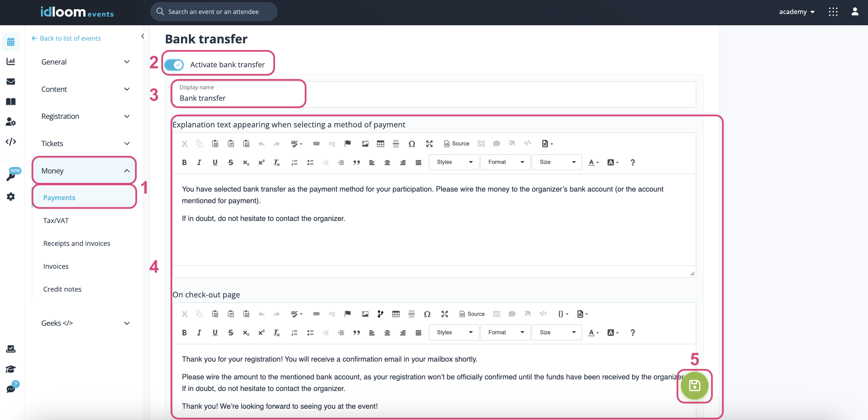Click the font color swatch icon

coord(591,162)
